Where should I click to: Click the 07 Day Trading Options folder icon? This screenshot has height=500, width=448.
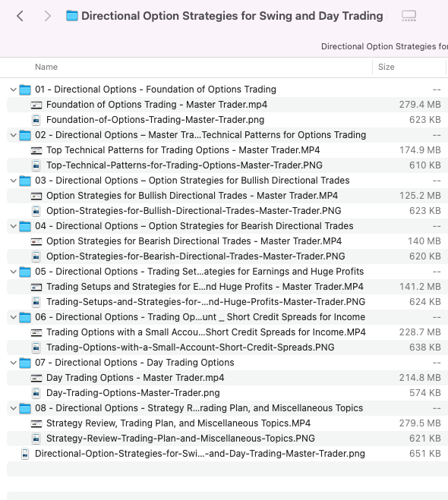point(25,363)
